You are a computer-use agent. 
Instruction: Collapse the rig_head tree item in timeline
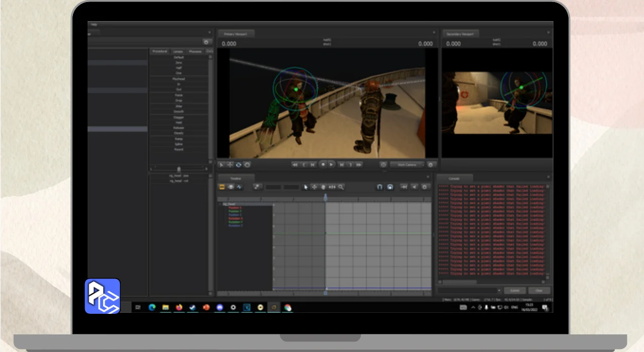pos(220,204)
